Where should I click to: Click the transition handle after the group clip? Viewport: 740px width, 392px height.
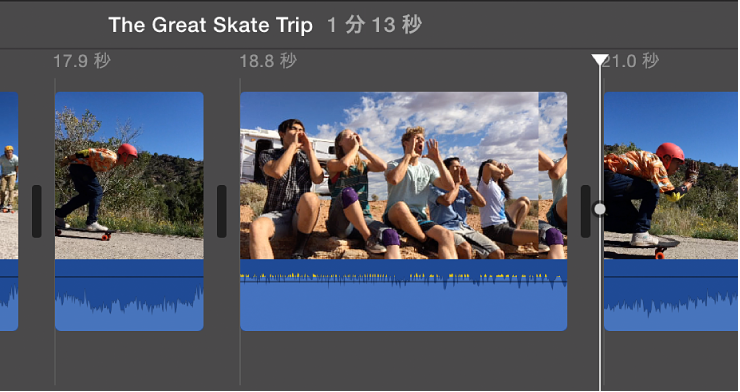coord(585,211)
